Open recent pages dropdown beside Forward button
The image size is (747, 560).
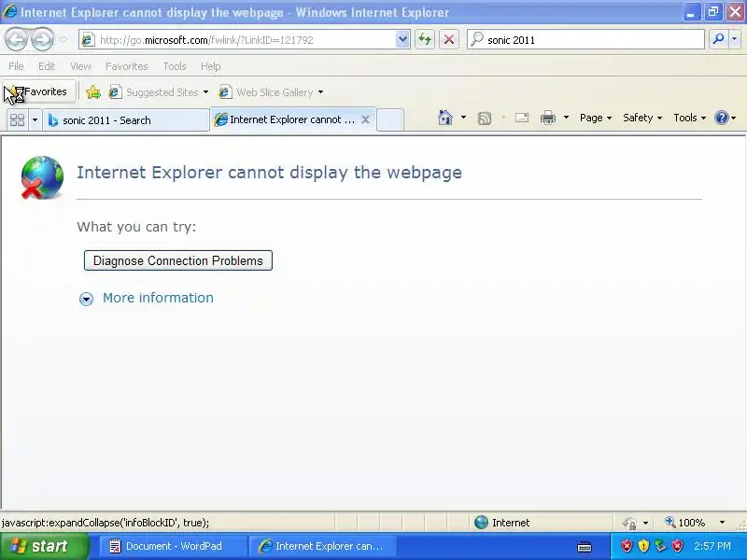tap(63, 40)
